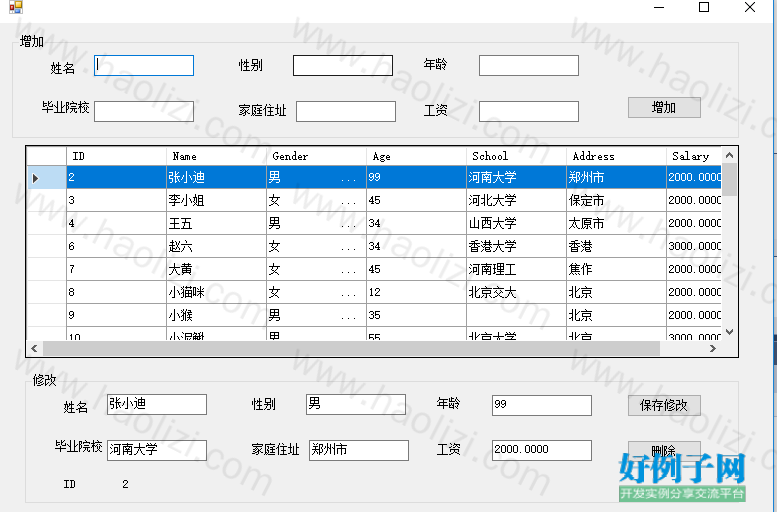Viewport: 777px width, 512px height.
Task: Focus the 家庭住址 field in 增加 group
Action: click(346, 112)
